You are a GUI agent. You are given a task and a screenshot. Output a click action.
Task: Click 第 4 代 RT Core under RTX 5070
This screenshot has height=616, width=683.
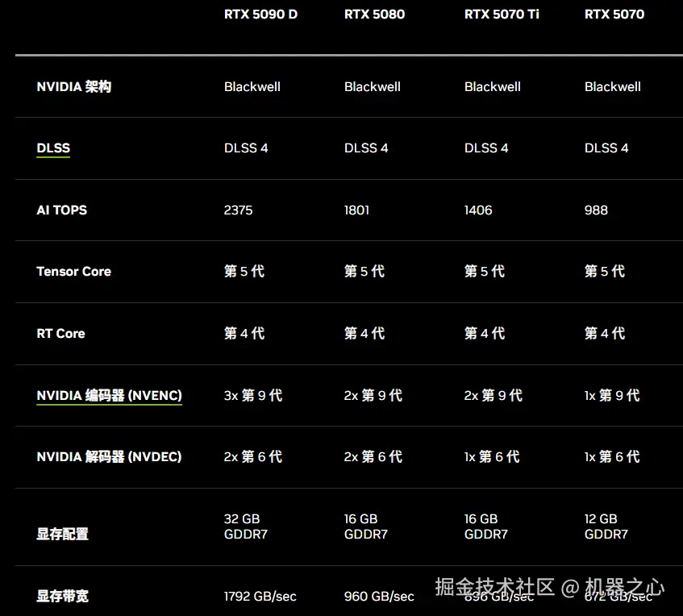[605, 334]
